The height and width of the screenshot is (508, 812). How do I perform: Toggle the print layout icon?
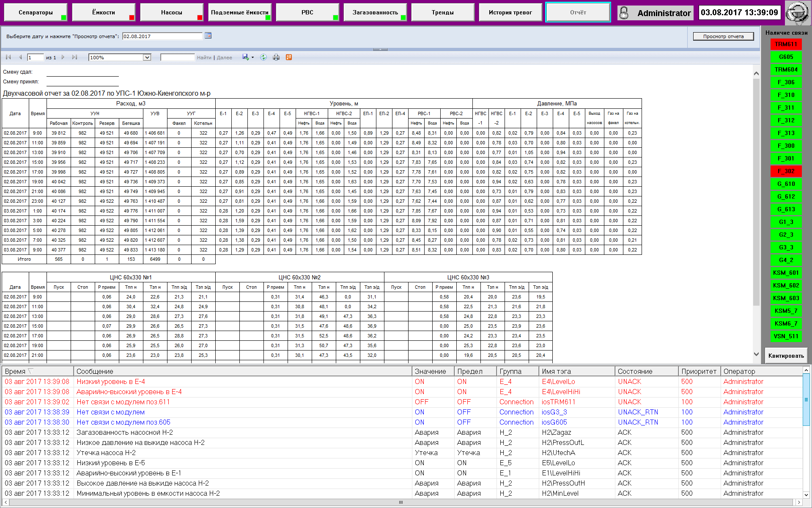[289, 57]
